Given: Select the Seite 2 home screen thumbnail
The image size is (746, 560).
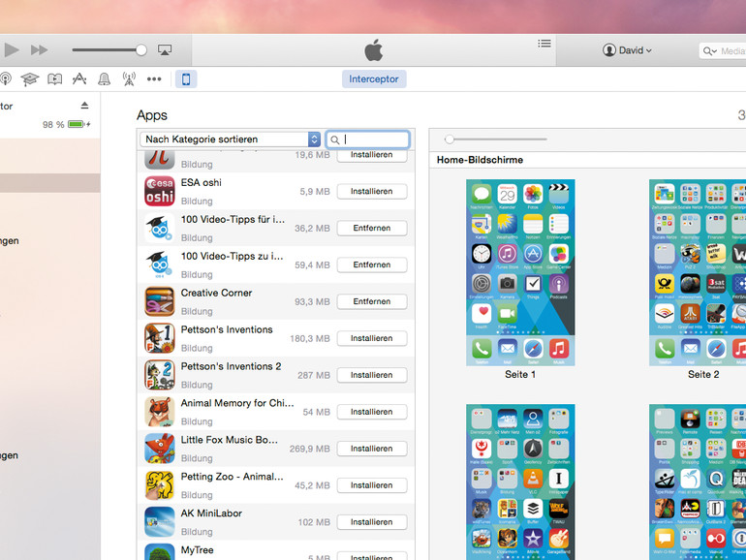Looking at the screenshot, I should pos(698,272).
